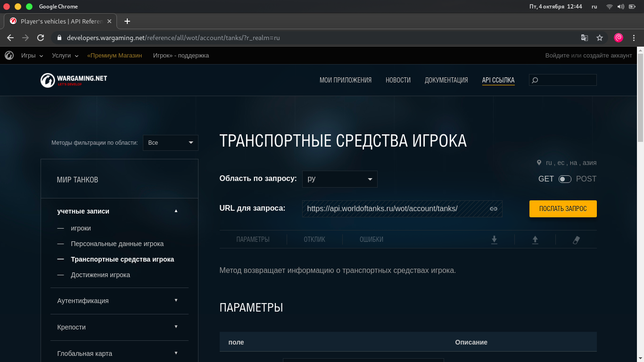Click the ПОСЛАТЬ ЗАПРОС button
The image size is (644, 362).
(563, 209)
